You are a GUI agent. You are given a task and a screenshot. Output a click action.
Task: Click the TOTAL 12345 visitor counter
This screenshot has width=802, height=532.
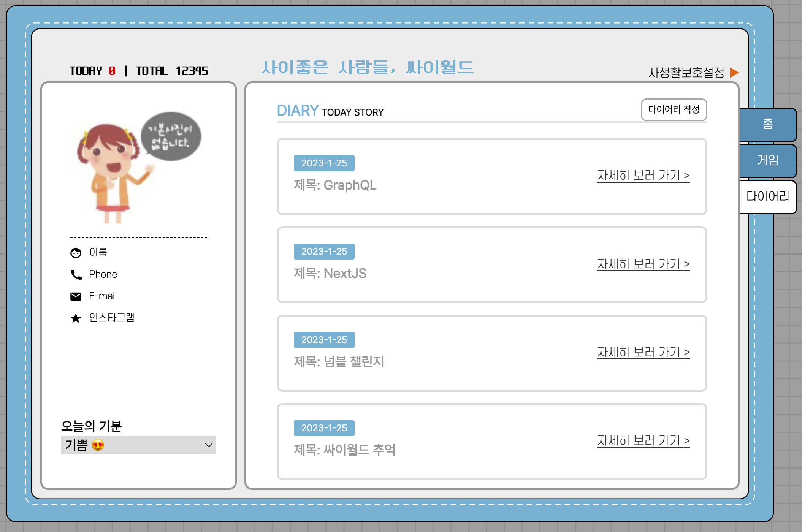click(172, 70)
